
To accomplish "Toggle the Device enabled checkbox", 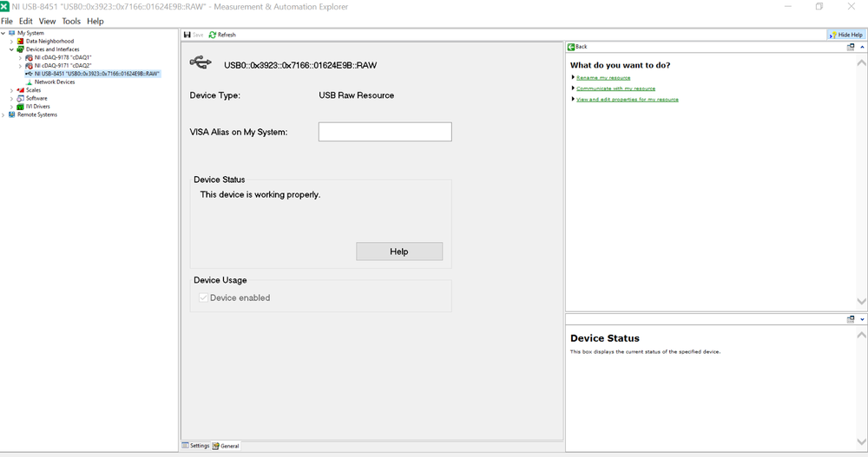I will tap(204, 297).
